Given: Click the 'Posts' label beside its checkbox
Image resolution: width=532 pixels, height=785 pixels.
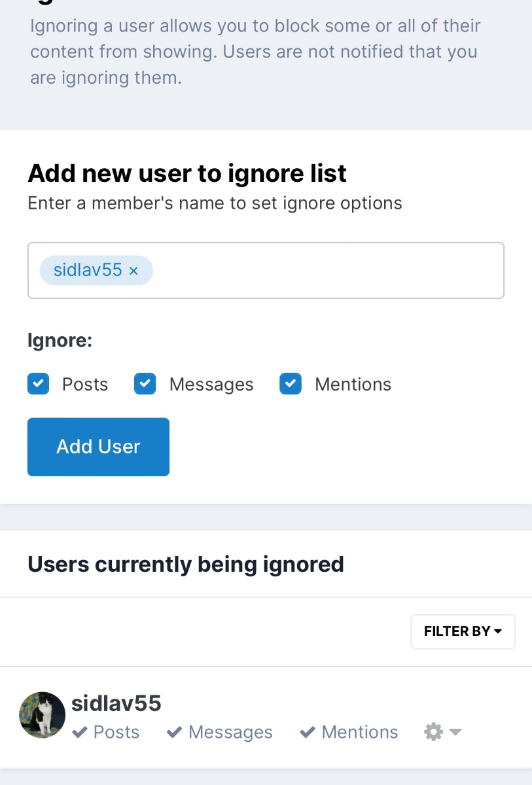Looking at the screenshot, I should [x=85, y=385].
